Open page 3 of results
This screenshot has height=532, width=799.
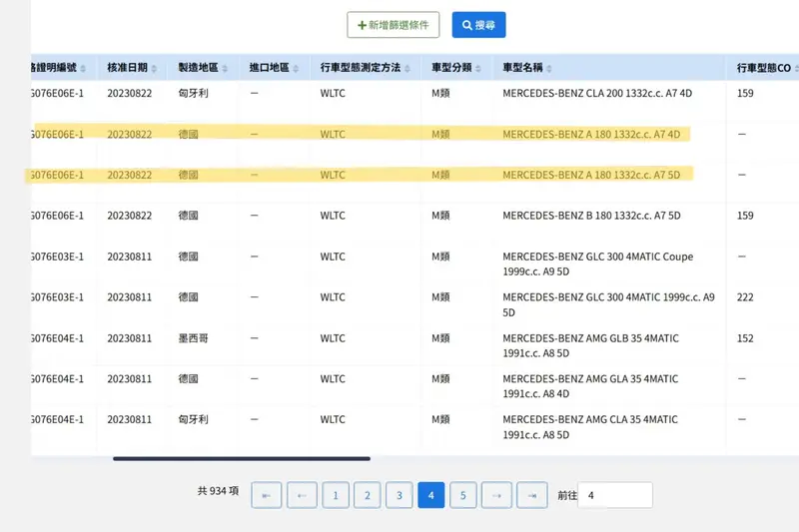[399, 495]
